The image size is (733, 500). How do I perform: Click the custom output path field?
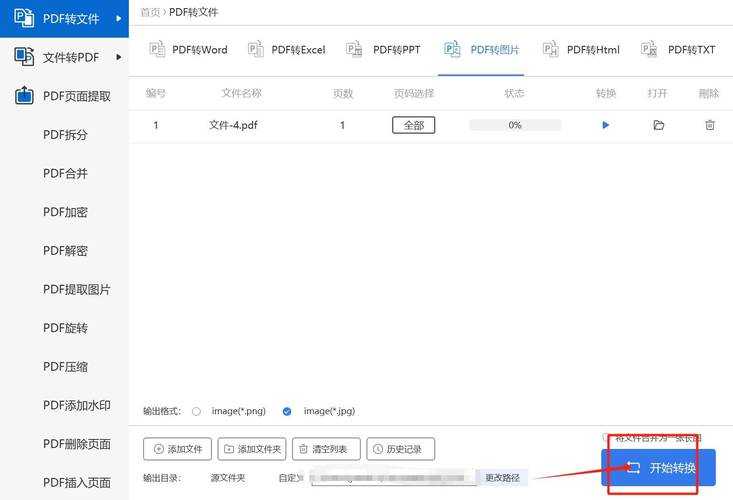(x=393, y=478)
